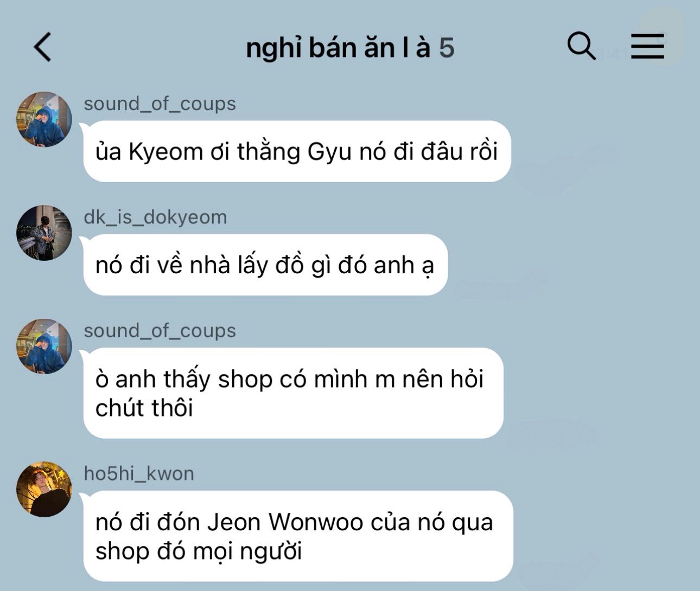Tap dk_is_dokyeom username label
Image resolution: width=700 pixels, height=591 pixels.
tap(155, 217)
